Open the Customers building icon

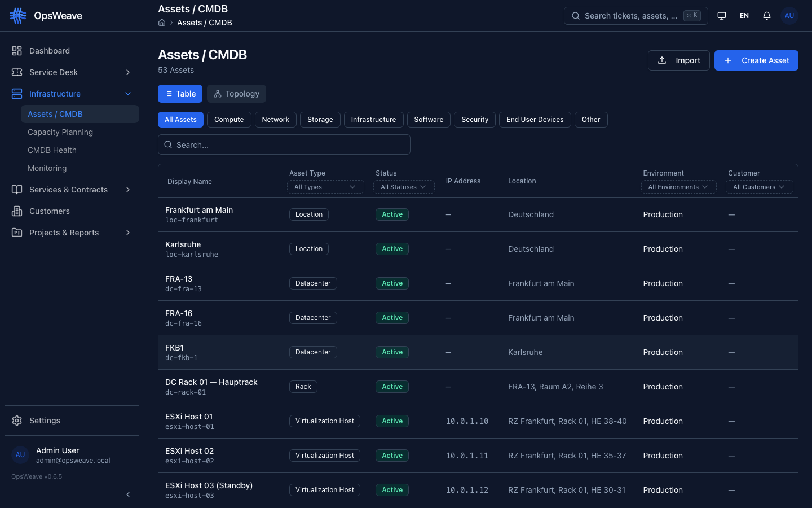pyautogui.click(x=17, y=211)
